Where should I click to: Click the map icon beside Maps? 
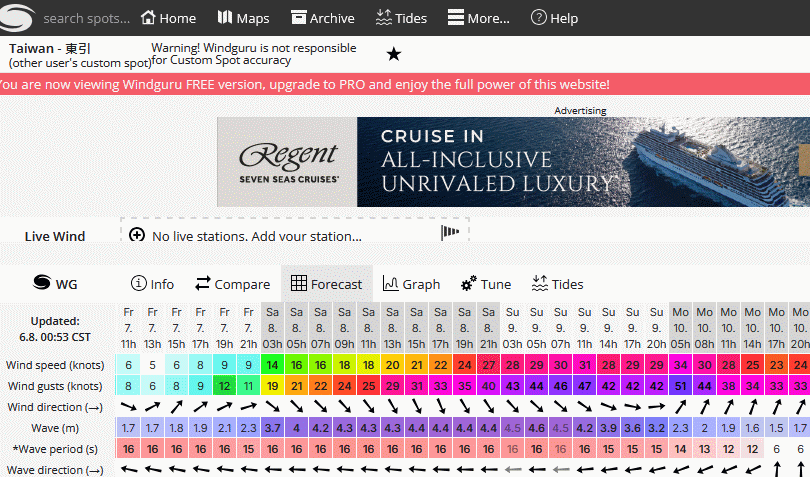tap(225, 17)
